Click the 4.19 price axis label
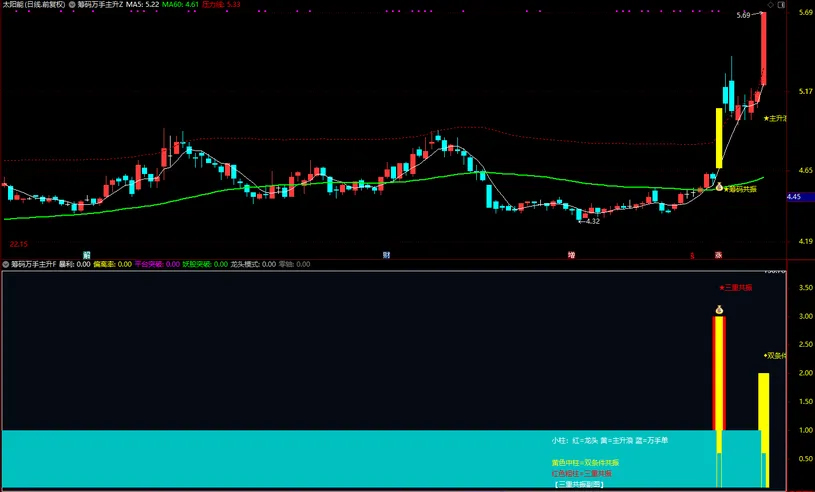The width and height of the screenshot is (815, 492). coord(806,241)
